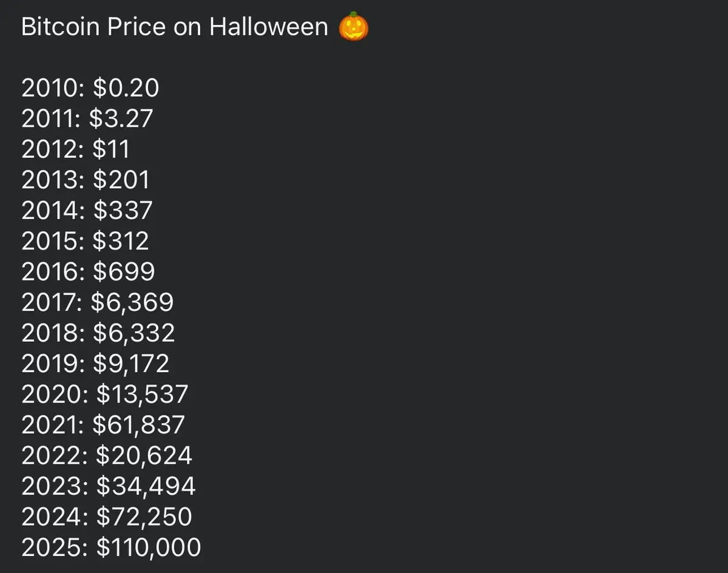The height and width of the screenshot is (573, 728).
Task: Select the 2024: $72,250 line
Action: [107, 517]
